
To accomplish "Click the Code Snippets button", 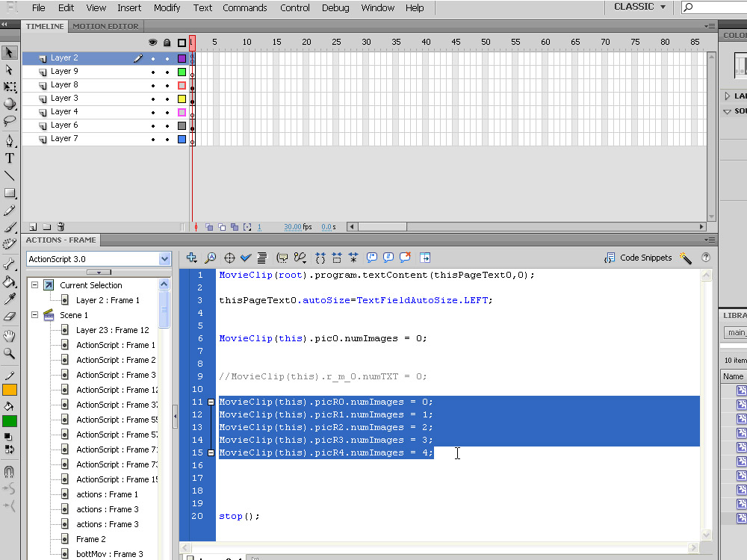I will [x=638, y=258].
